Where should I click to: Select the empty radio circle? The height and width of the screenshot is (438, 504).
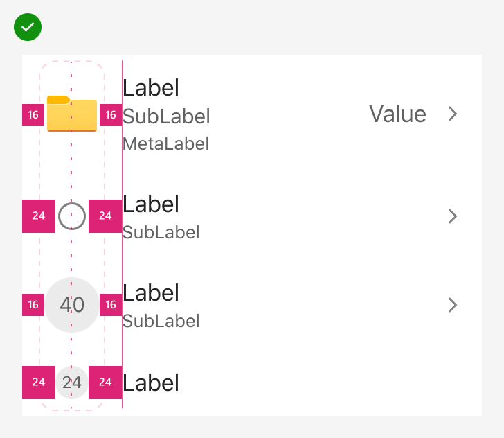(72, 216)
